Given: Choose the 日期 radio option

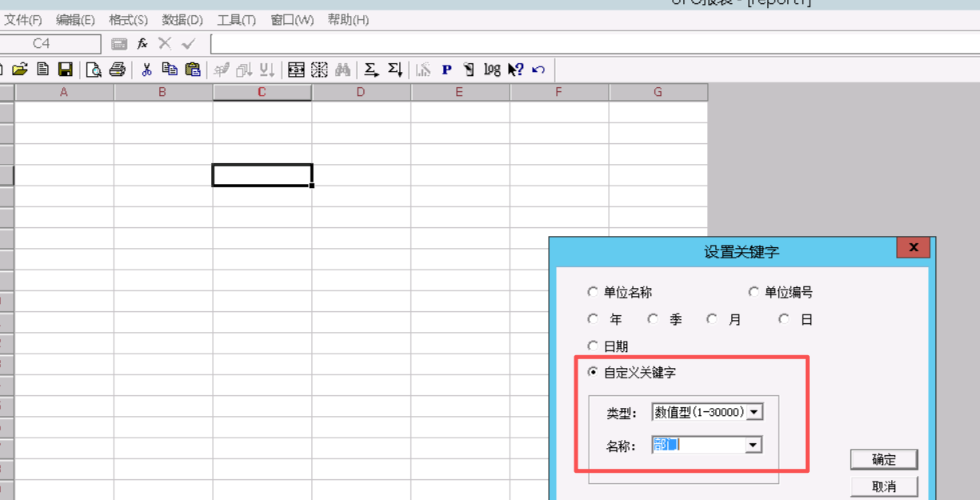Looking at the screenshot, I should pos(593,346).
